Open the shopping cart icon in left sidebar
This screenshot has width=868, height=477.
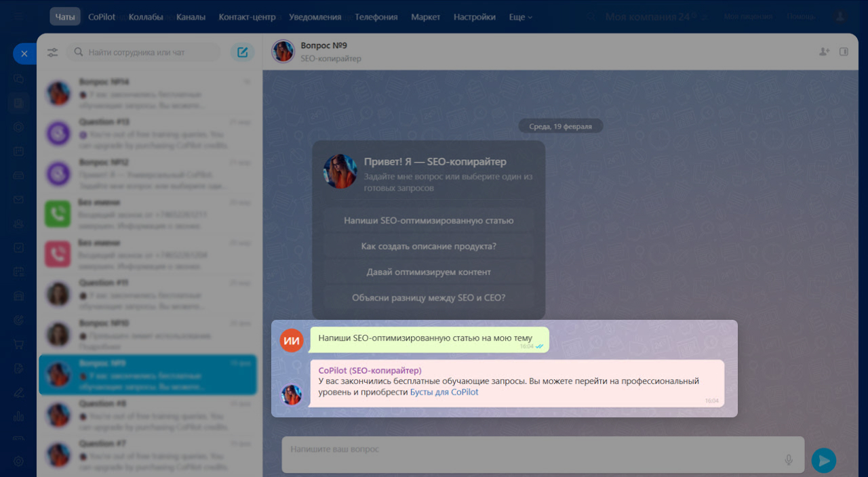19,344
